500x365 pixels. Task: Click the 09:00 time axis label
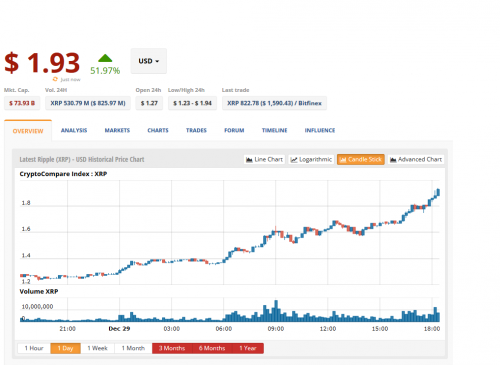click(276, 329)
